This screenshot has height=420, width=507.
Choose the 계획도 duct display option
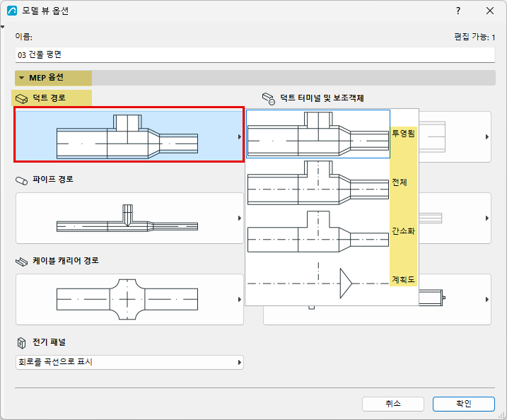point(332,280)
